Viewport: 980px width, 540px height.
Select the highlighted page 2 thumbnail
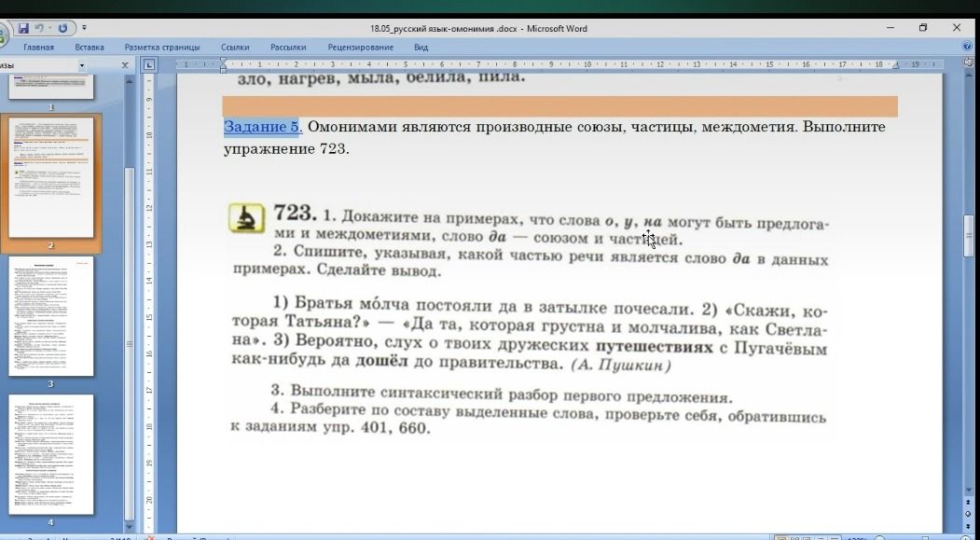(x=50, y=177)
